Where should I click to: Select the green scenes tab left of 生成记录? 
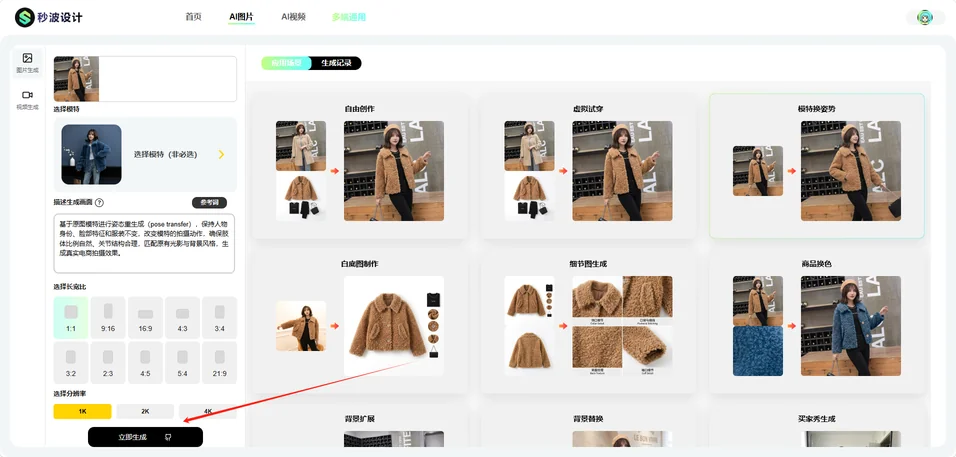(287, 63)
